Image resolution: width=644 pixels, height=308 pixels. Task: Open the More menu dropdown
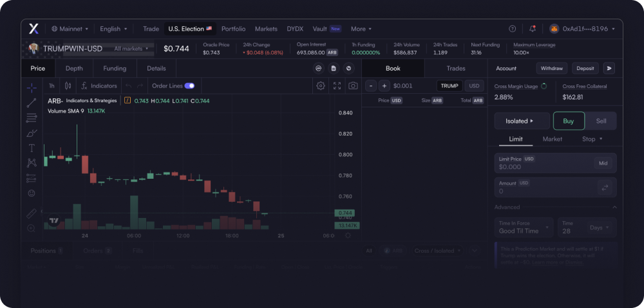361,29
